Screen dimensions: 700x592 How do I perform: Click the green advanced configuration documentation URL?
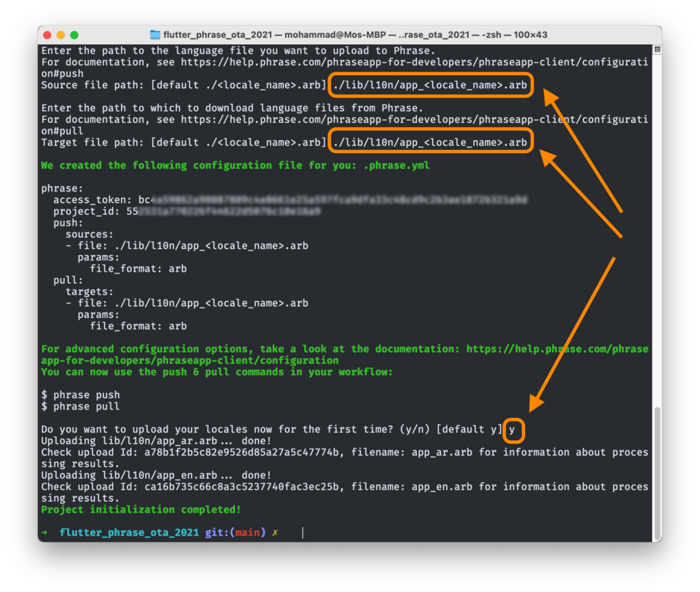click(345, 355)
